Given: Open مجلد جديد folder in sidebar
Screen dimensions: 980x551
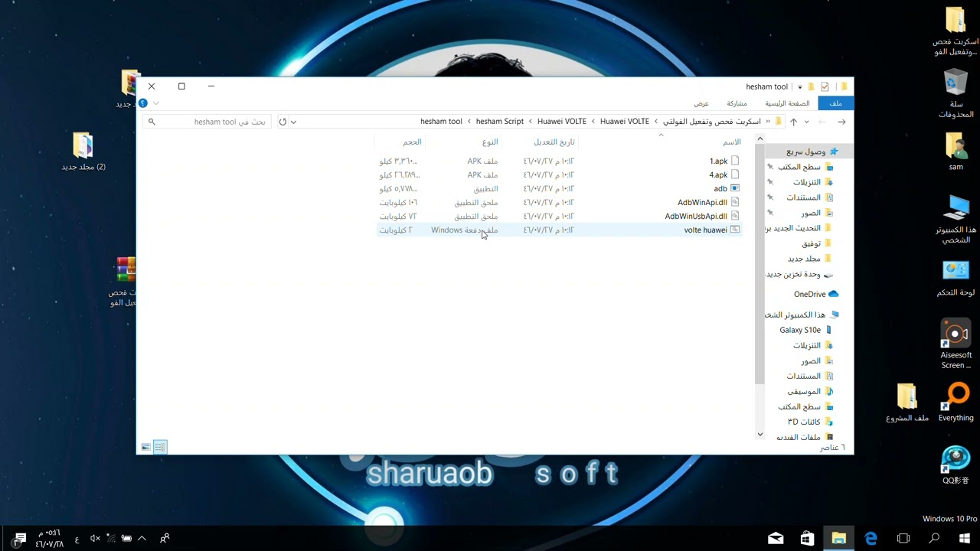Looking at the screenshot, I should 809,259.
